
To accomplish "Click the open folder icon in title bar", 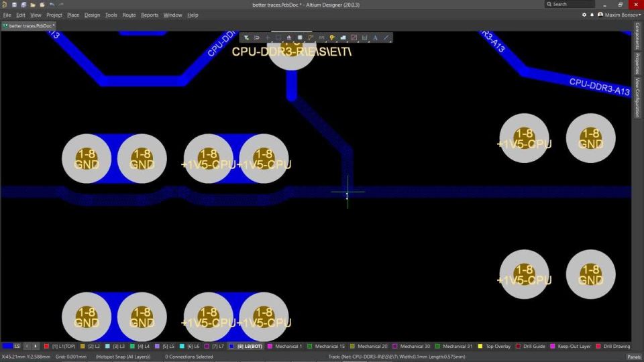I will (x=33, y=5).
